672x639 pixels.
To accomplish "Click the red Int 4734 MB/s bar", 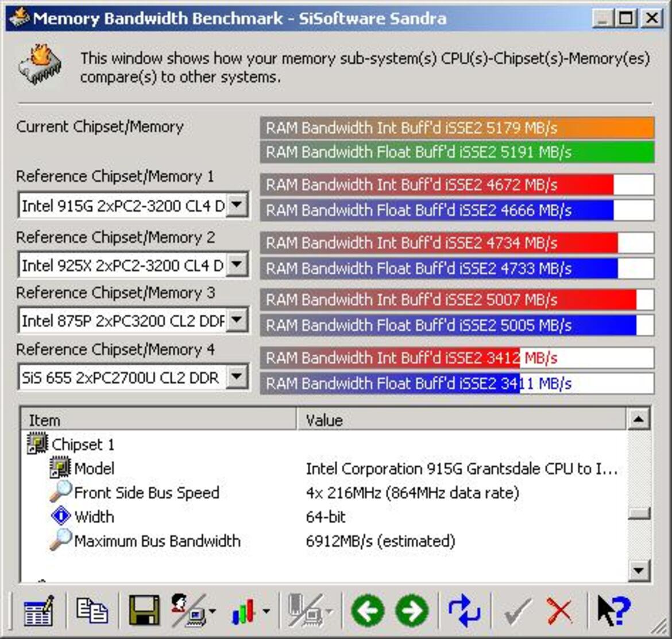I will 457,243.
